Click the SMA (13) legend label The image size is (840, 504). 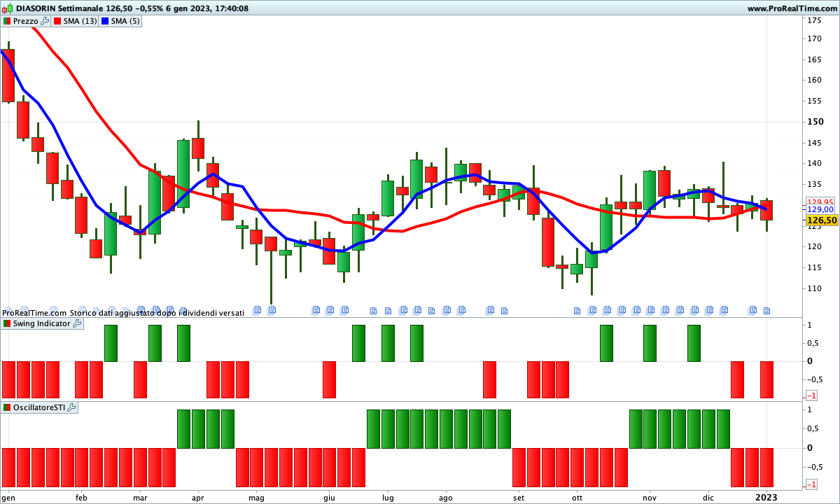click(80, 21)
